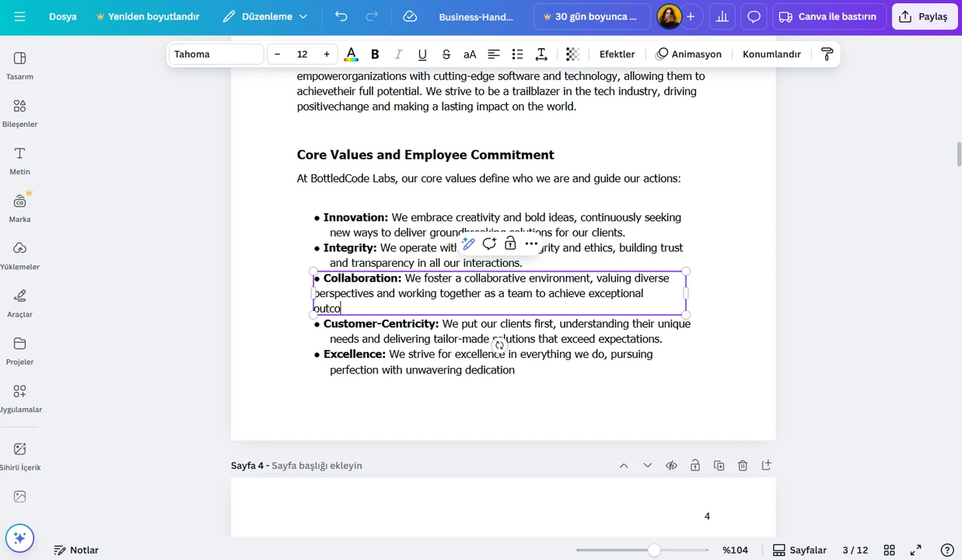
Task: Undo the last action
Action: click(341, 16)
